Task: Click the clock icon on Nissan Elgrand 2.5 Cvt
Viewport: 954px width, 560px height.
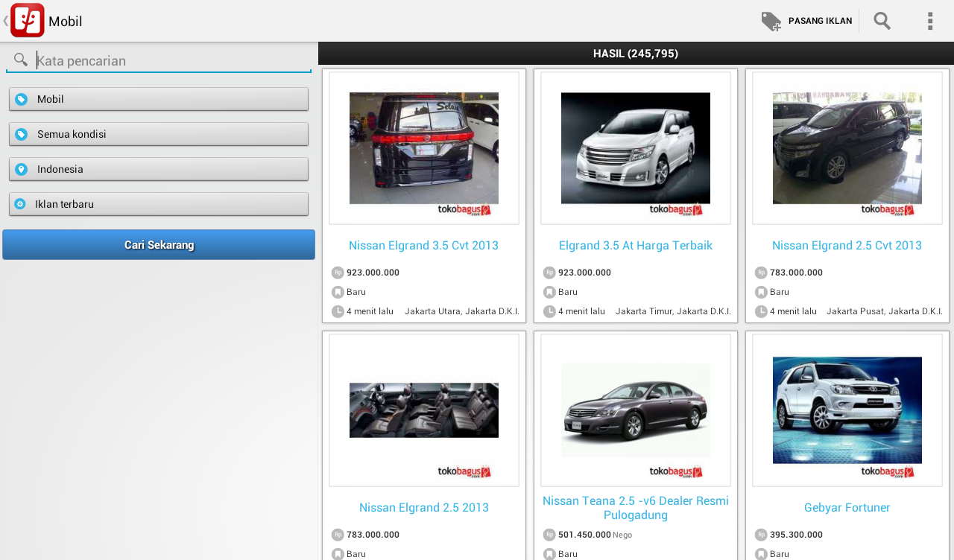Action: point(761,311)
